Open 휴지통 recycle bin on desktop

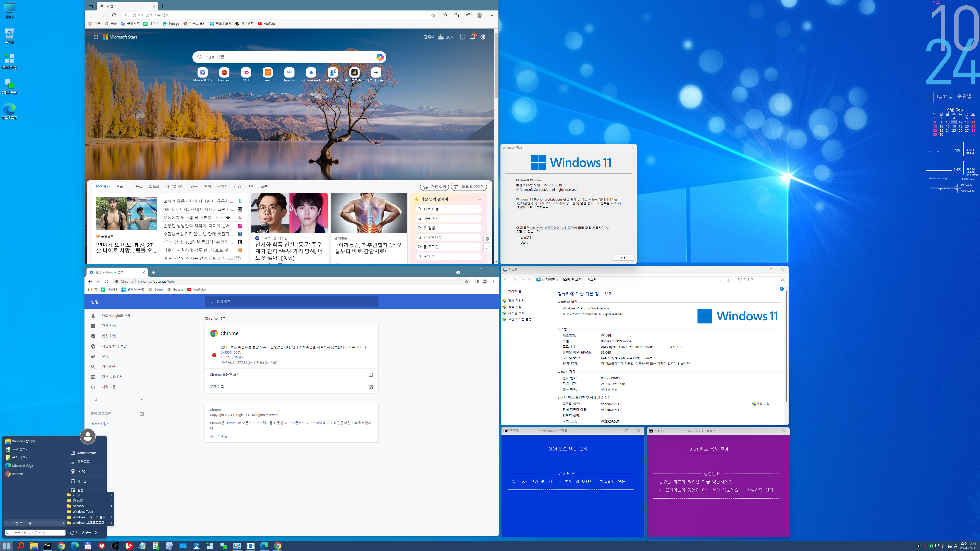tap(9, 36)
